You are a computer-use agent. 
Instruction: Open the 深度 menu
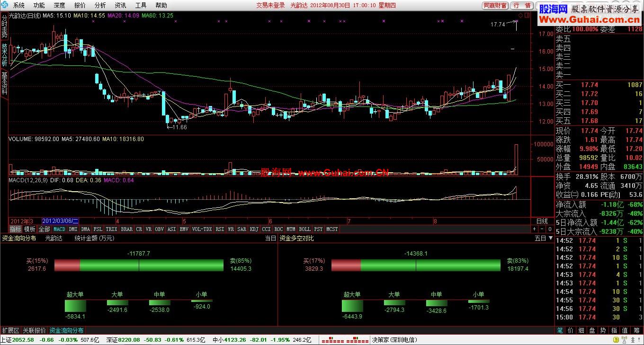pos(59,6)
